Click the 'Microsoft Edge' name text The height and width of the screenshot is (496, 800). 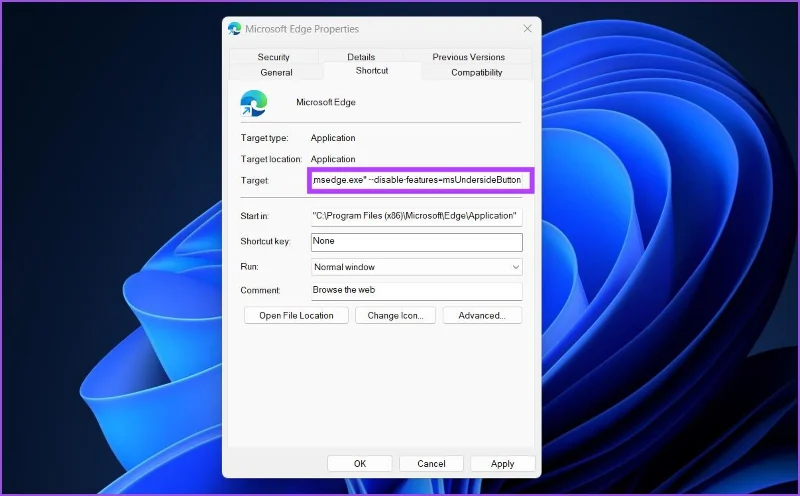click(x=326, y=102)
